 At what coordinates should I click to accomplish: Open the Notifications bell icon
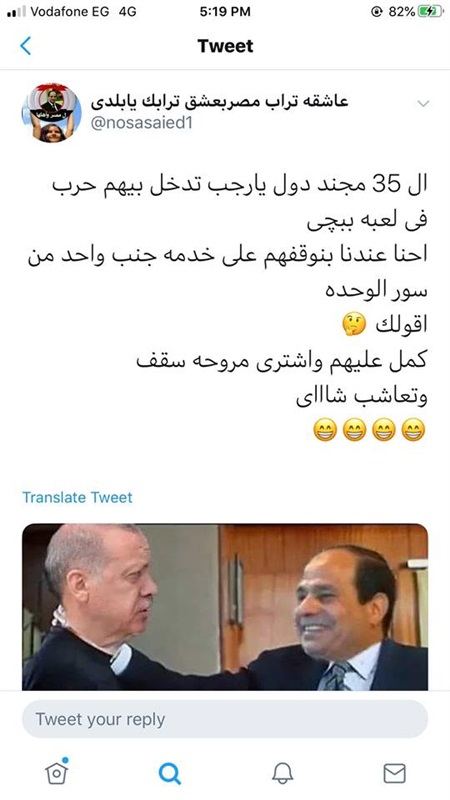pos(282,773)
